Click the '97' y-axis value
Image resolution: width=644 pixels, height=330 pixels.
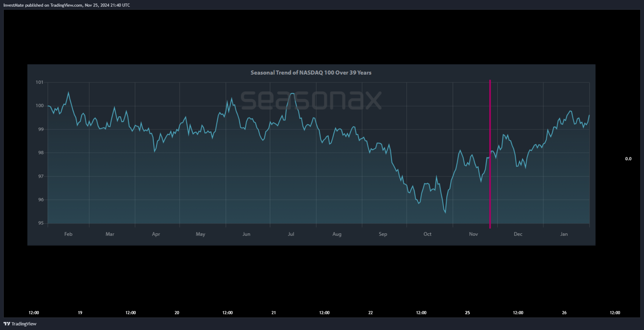(41, 176)
